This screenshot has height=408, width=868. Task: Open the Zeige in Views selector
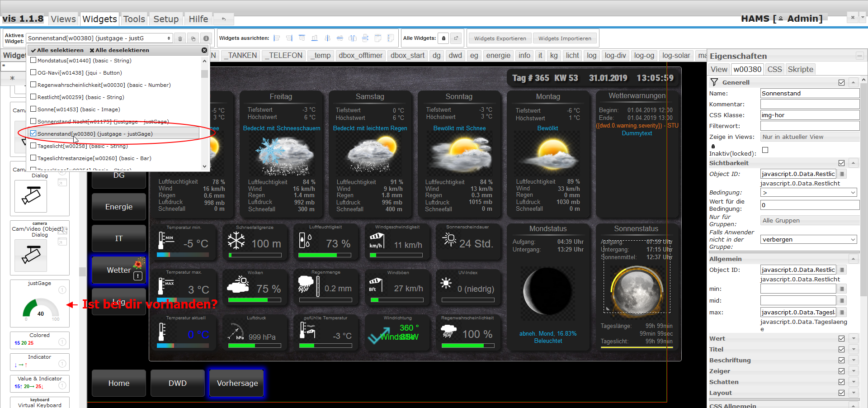pyautogui.click(x=810, y=137)
